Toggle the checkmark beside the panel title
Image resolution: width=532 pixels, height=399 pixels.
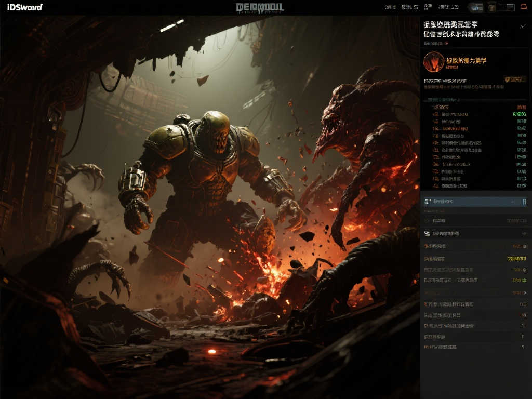[x=523, y=25]
